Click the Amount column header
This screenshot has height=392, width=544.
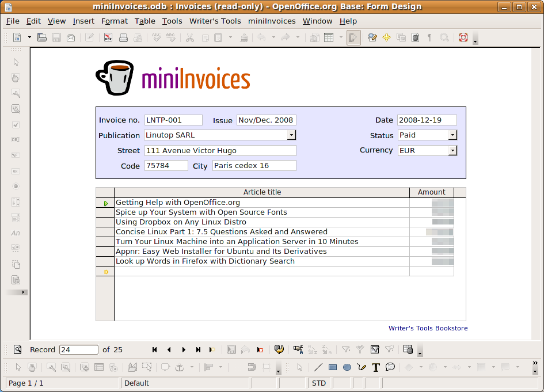click(x=432, y=192)
